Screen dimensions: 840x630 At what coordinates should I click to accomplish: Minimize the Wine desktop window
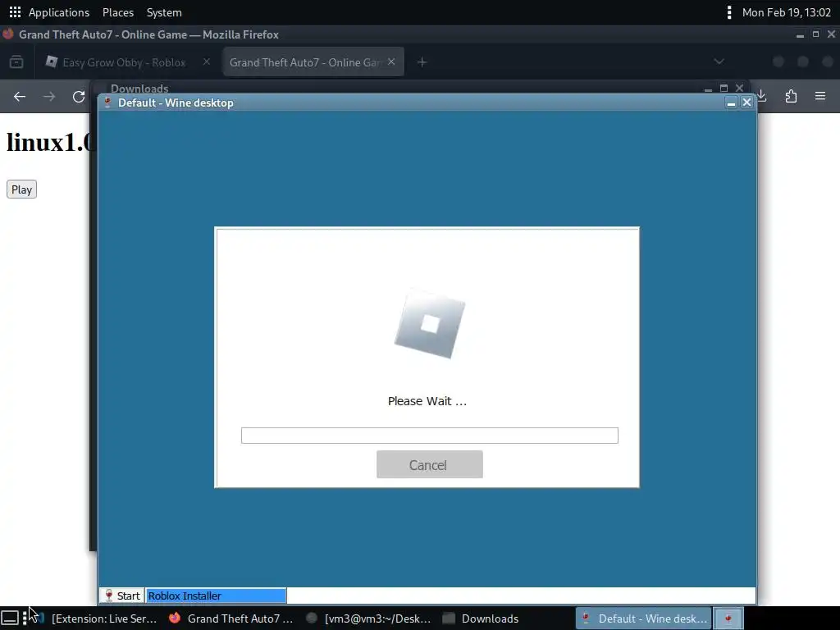[731, 103]
